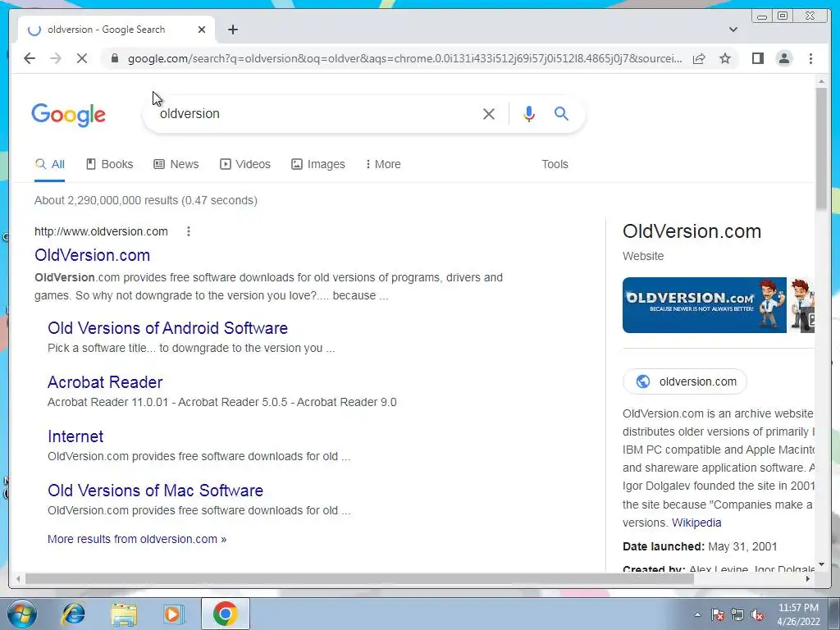Clear the search box with the X
Viewport: 840px width, 630px height.
[x=489, y=113]
